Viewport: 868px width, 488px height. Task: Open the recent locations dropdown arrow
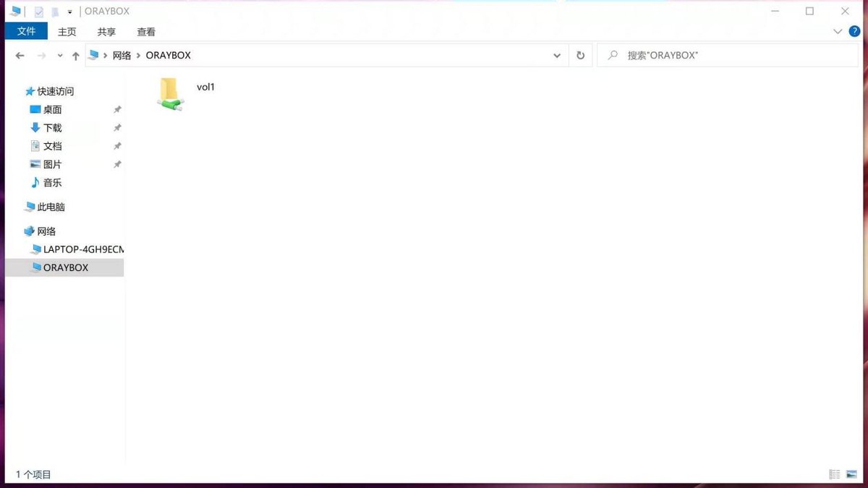(60, 56)
